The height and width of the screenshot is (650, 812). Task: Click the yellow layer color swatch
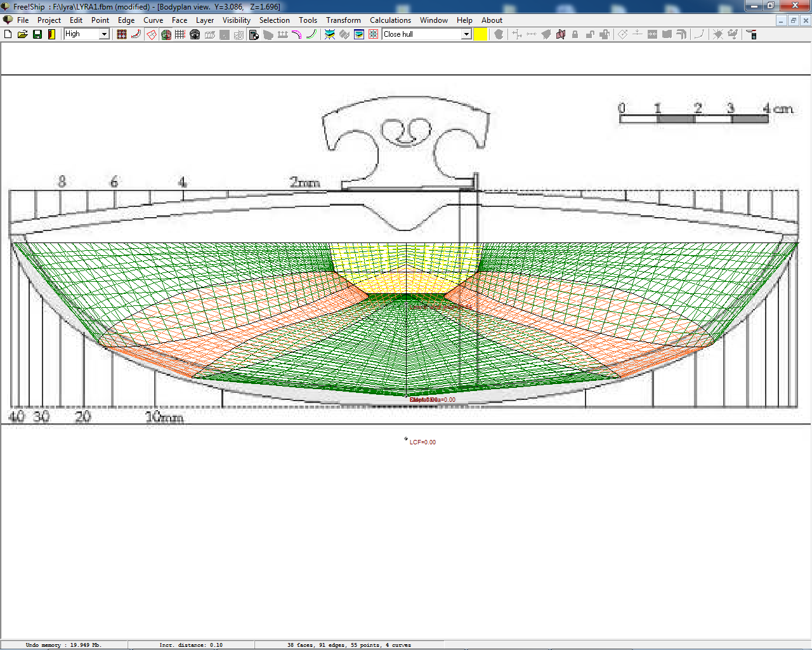481,34
